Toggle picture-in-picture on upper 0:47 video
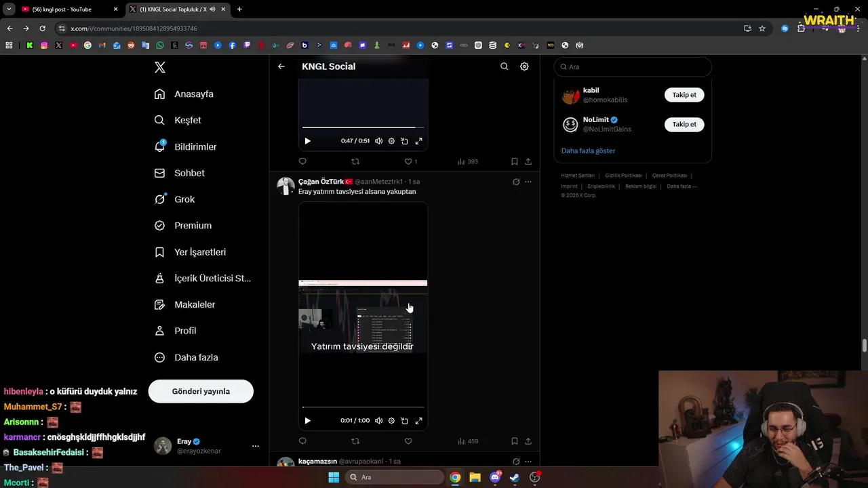Image resolution: width=868 pixels, height=488 pixels. [404, 141]
